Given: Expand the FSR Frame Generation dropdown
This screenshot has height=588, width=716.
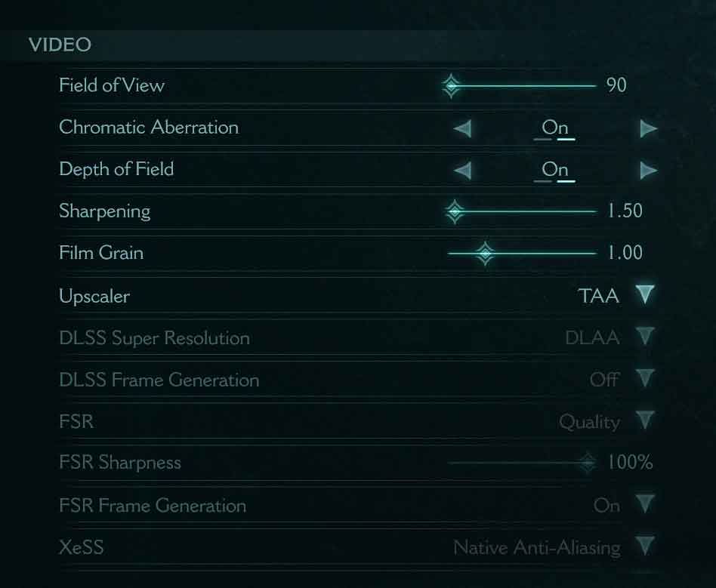Looking at the screenshot, I should point(644,504).
